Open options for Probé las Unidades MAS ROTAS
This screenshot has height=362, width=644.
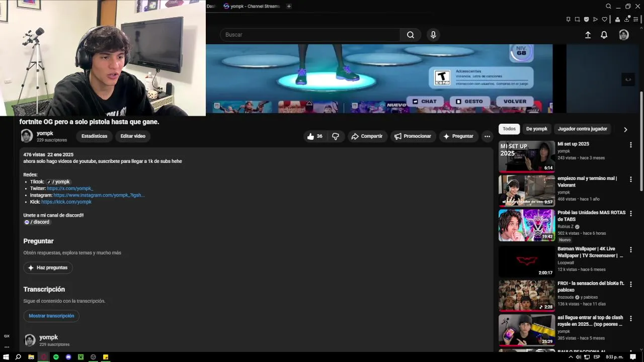click(630, 213)
